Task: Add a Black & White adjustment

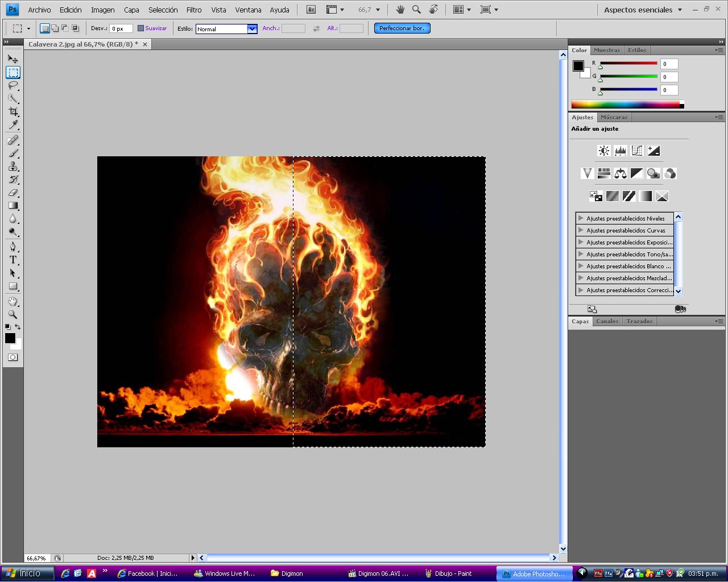Action: point(637,173)
